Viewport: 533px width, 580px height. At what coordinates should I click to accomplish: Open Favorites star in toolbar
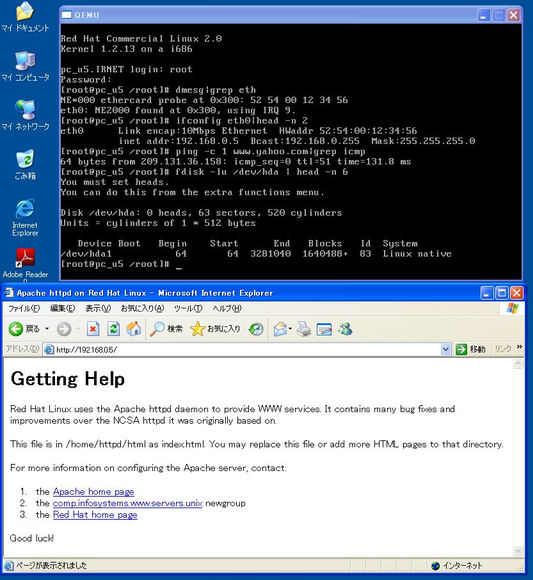point(215,329)
